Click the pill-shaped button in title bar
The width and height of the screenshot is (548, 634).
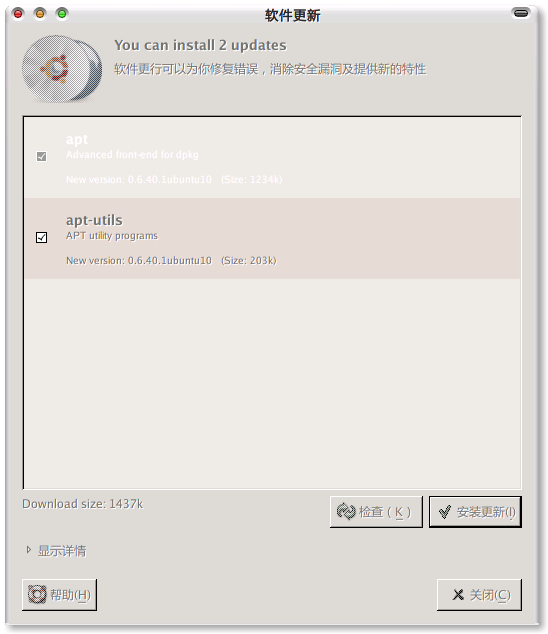pyautogui.click(x=521, y=13)
